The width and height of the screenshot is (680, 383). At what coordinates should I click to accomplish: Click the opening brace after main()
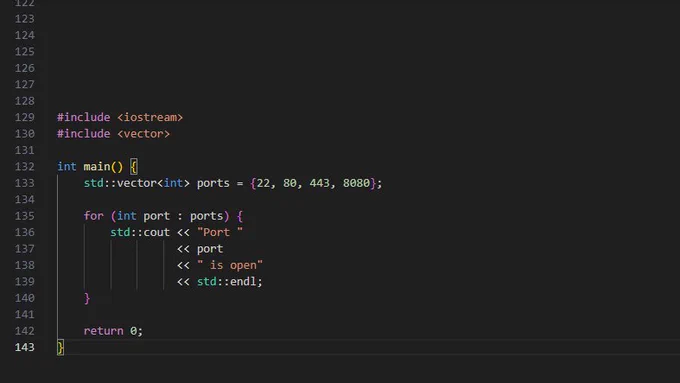134,167
